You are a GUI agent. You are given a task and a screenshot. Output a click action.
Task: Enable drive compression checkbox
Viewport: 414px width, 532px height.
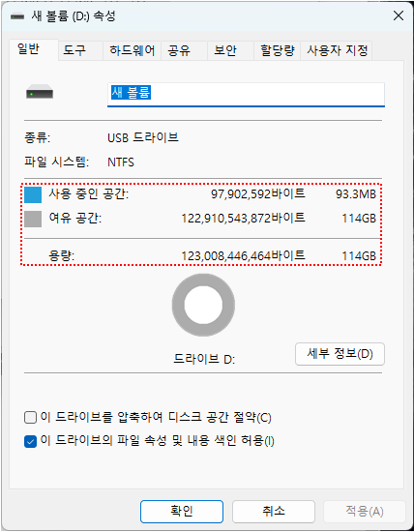tap(30, 417)
